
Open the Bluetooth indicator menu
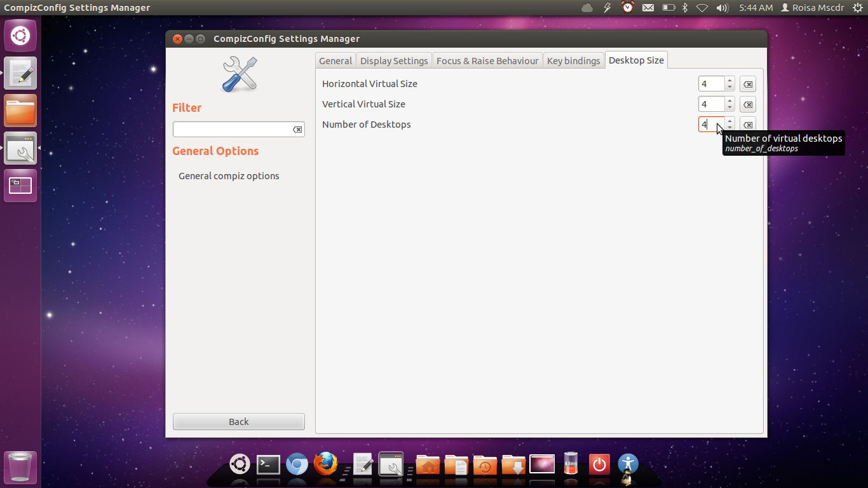coord(685,8)
